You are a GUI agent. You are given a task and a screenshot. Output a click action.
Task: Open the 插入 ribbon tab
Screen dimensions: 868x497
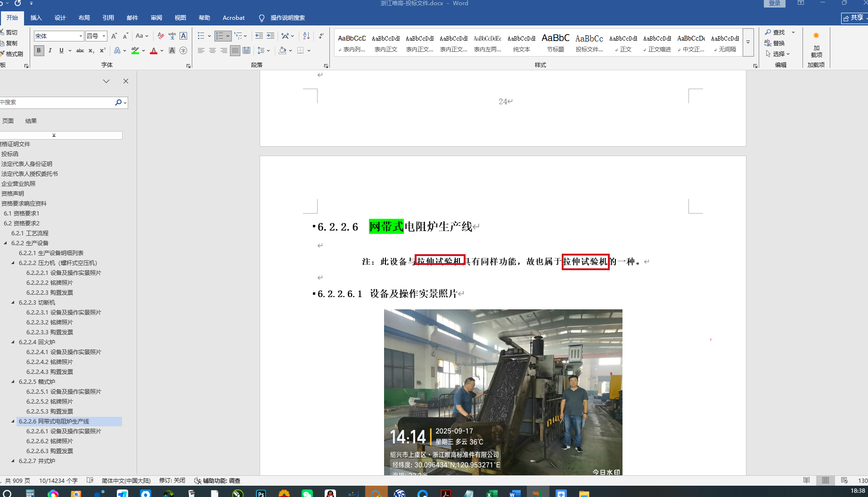coord(36,18)
